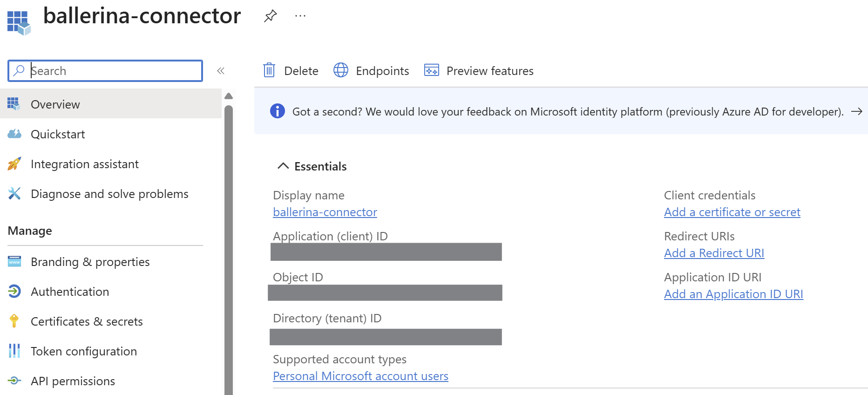The width and height of the screenshot is (868, 395).
Task: Click the Branding & properties icon
Action: (14, 261)
